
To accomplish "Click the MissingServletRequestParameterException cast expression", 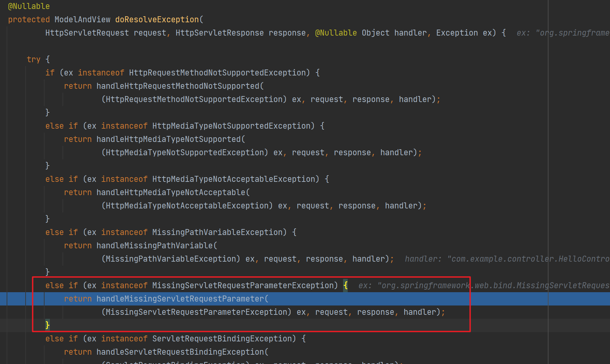I will click(196, 312).
